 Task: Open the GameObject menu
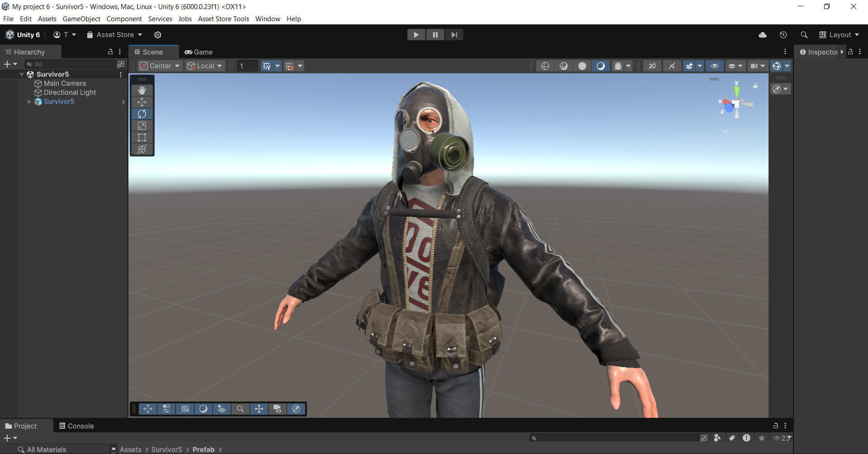81,19
